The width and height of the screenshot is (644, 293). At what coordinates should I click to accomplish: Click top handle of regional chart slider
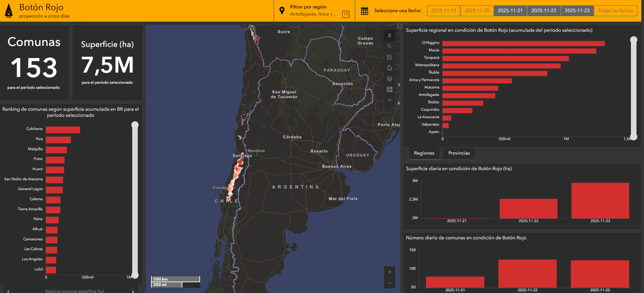(x=634, y=40)
